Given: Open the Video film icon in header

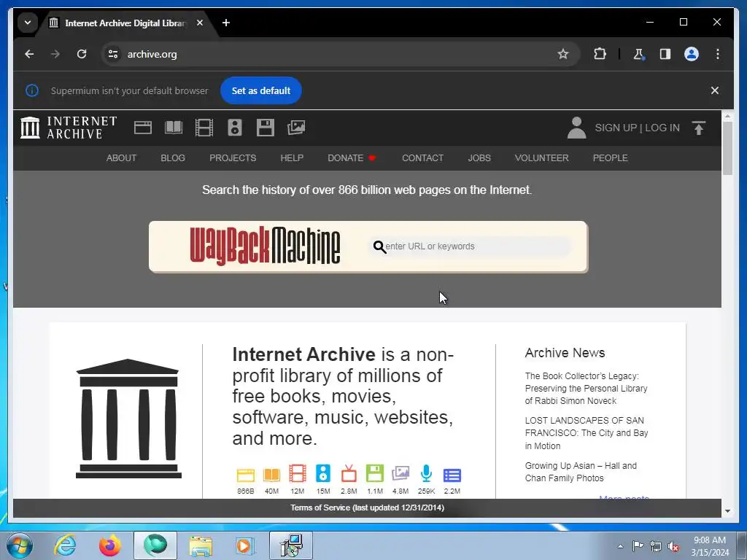Looking at the screenshot, I should point(204,128).
